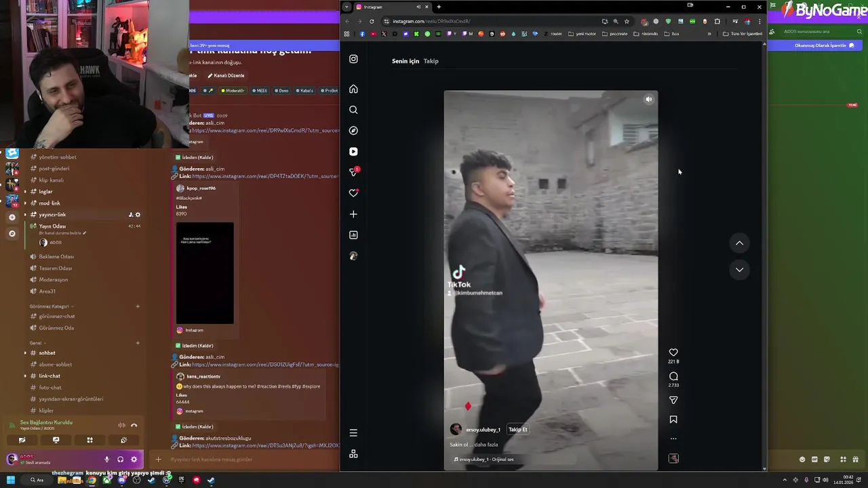The width and height of the screenshot is (868, 488).
Task: Add a Discord server with the plus
Action: (12, 218)
